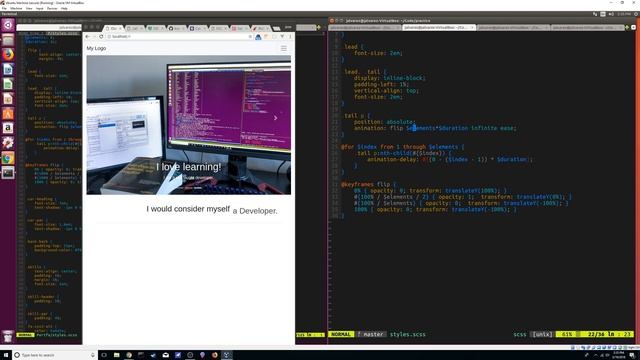Screen dimensions: 640x360
Task: Open File Explorer from Windows taskbar
Action: 116,355
